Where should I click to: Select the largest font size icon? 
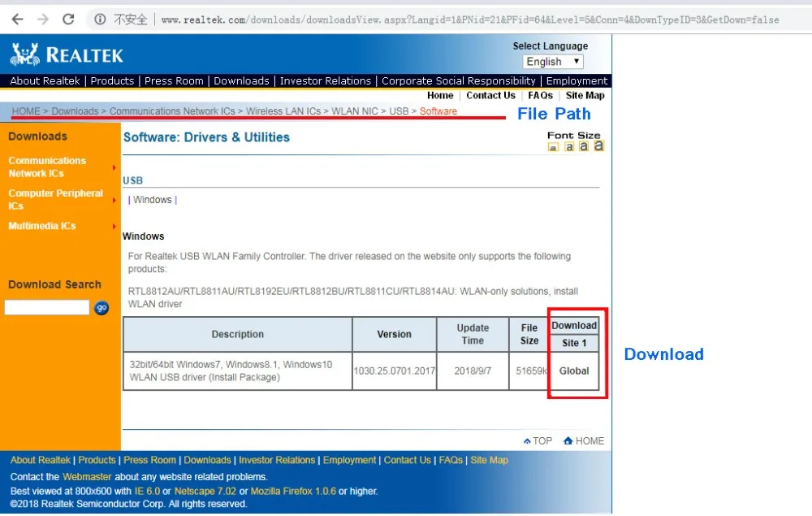(598, 146)
